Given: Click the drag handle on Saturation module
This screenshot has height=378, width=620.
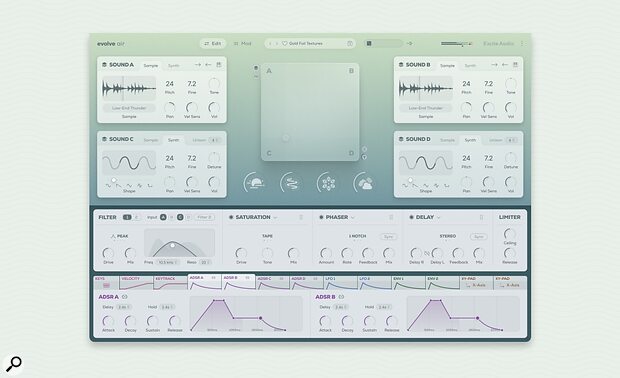Looking at the screenshot, I should 301,217.
